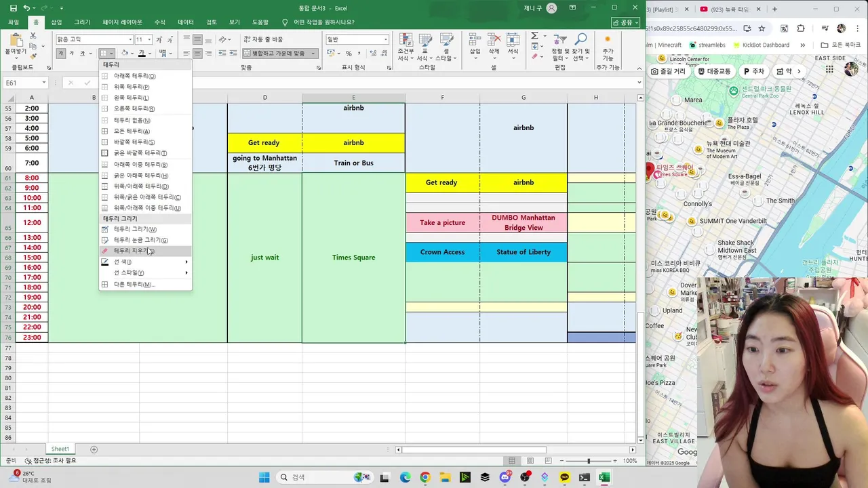Toggle middle vertical alignment button

point(197,39)
